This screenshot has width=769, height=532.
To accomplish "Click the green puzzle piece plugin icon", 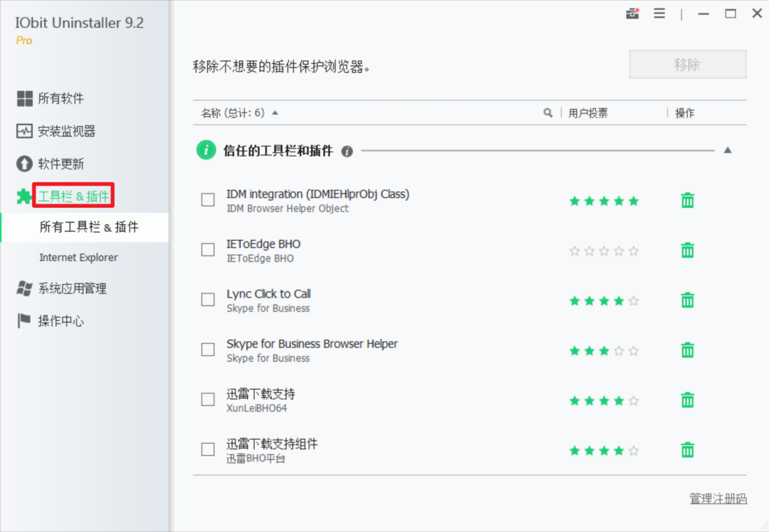I will [x=23, y=197].
